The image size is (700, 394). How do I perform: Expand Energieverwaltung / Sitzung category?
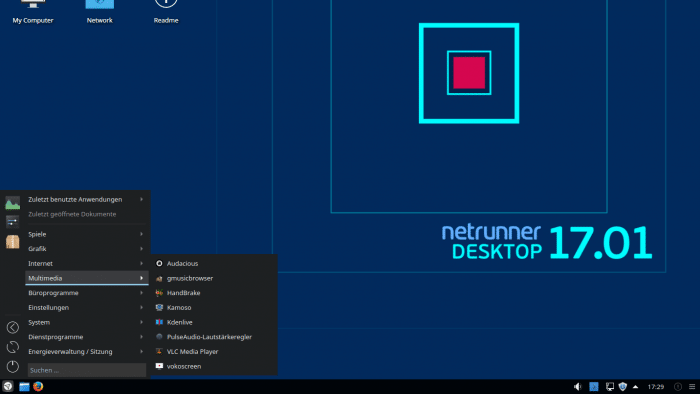[x=87, y=352]
